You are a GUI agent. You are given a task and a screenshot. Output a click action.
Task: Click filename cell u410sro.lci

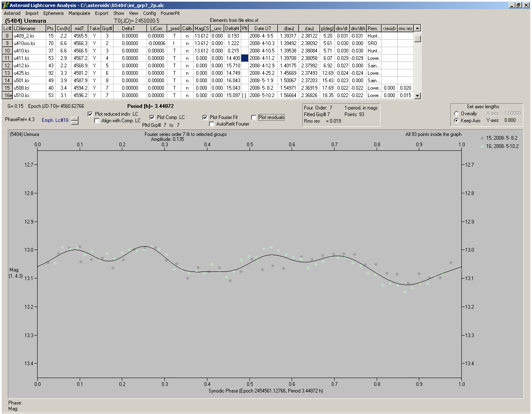tap(29, 43)
